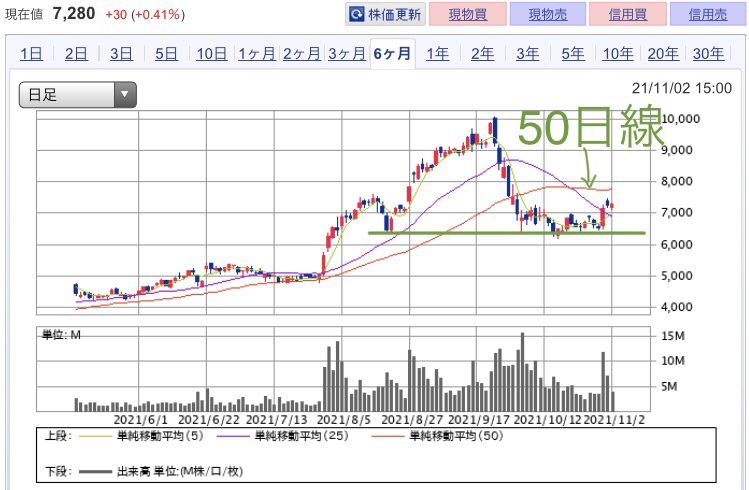Switch chart range to 20年
Viewport: 749px width, 490px height.
click(663, 53)
